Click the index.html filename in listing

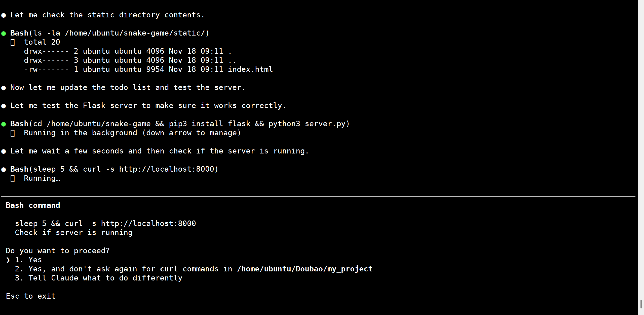coord(250,69)
